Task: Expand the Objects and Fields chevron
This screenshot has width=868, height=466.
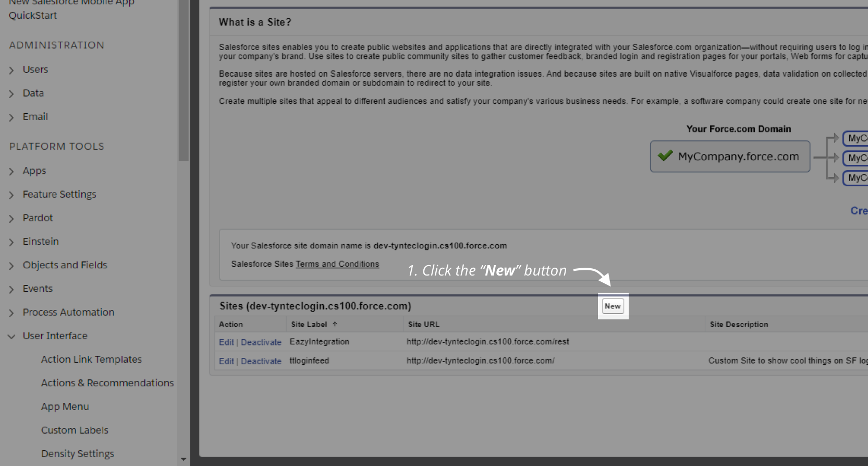Action: 11,266
